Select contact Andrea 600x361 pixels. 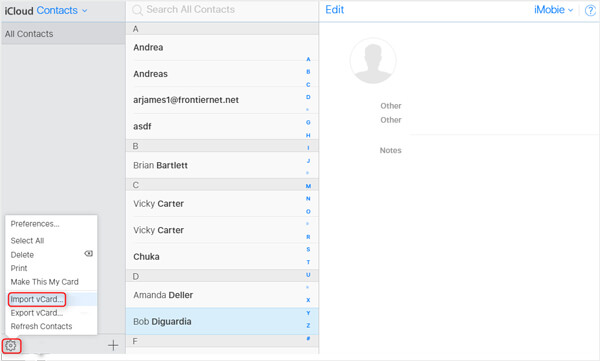click(222, 47)
